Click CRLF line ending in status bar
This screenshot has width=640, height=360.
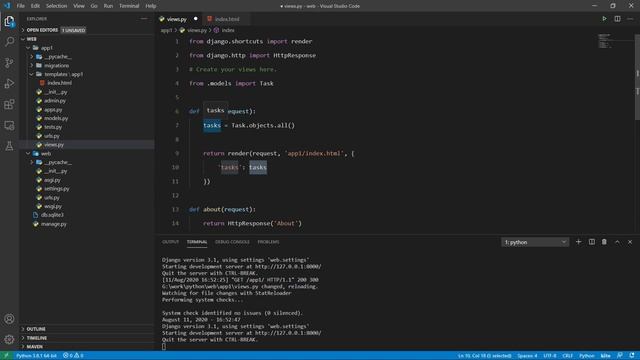coord(567,356)
